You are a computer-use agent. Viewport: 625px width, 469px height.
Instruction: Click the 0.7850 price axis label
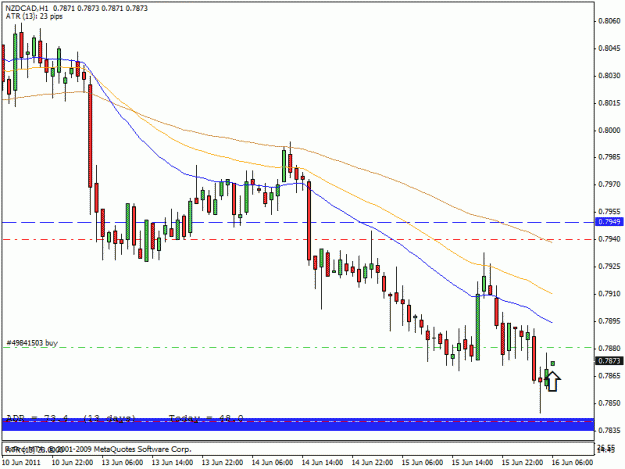point(610,403)
